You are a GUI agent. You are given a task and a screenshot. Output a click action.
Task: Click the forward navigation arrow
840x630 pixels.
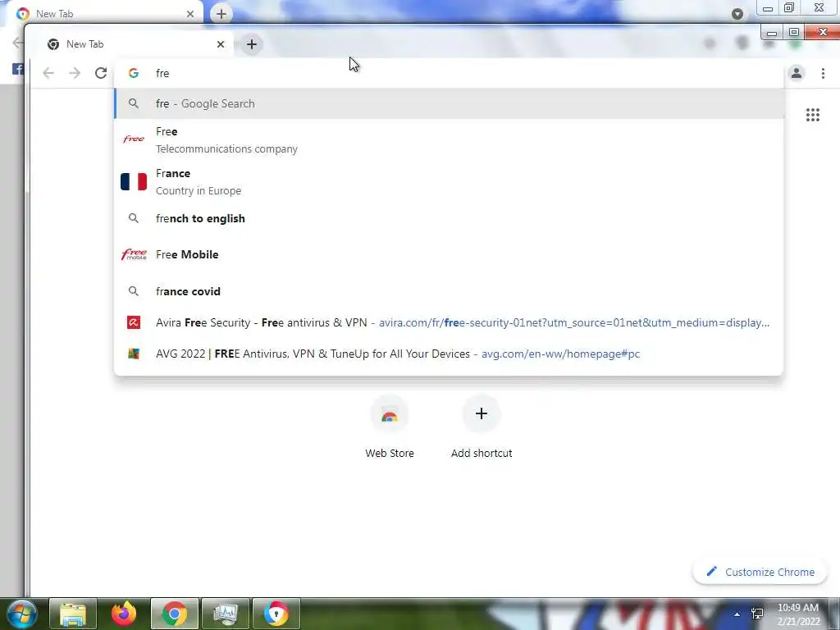75,73
